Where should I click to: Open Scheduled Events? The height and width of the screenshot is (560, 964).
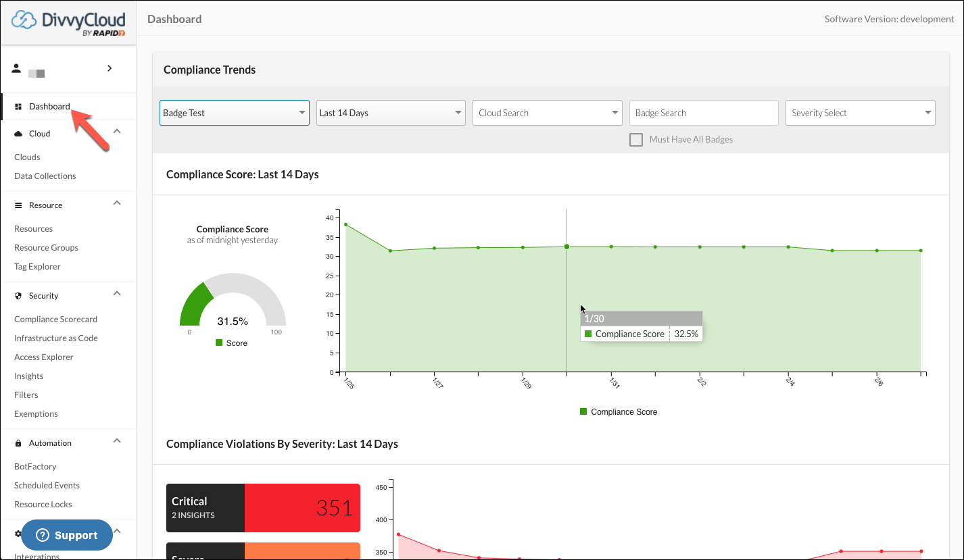(47, 485)
